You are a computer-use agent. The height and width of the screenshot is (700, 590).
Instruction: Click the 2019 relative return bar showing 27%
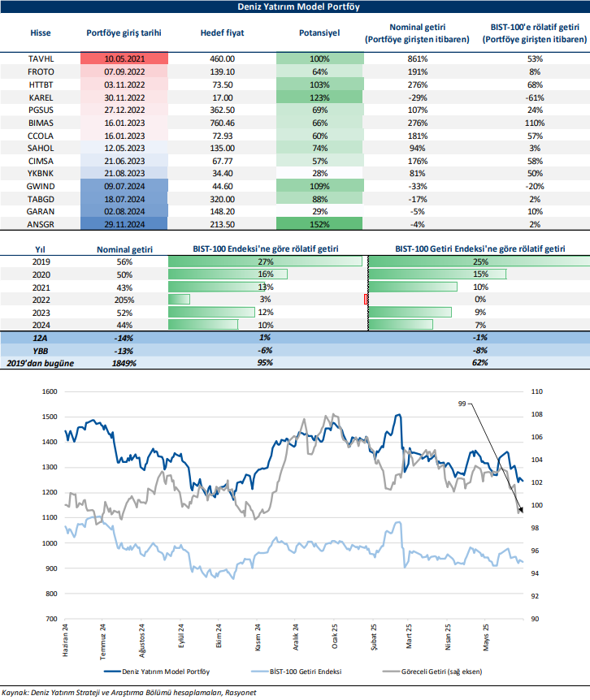(265, 261)
